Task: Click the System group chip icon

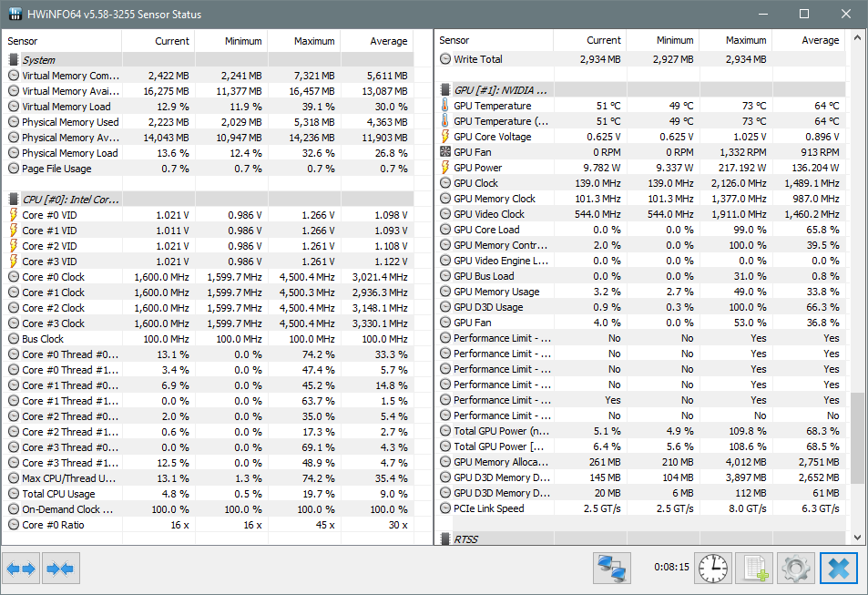Action: [x=14, y=60]
